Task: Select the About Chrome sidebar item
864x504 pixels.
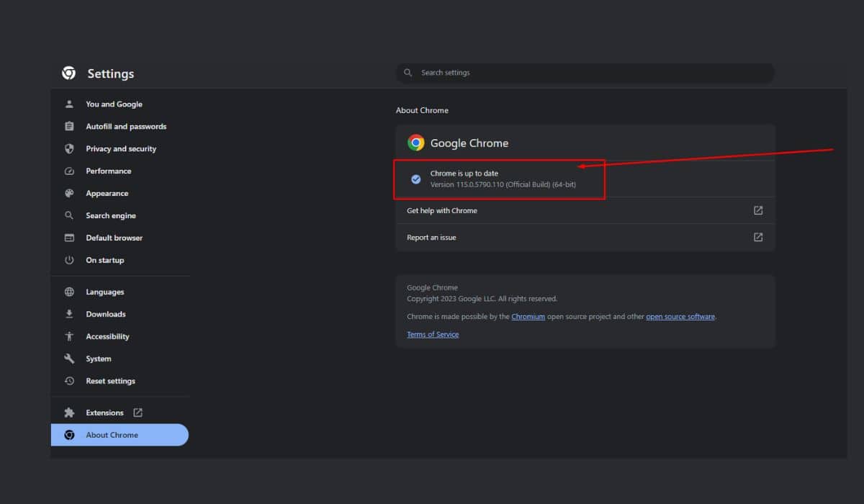Action: (x=120, y=435)
